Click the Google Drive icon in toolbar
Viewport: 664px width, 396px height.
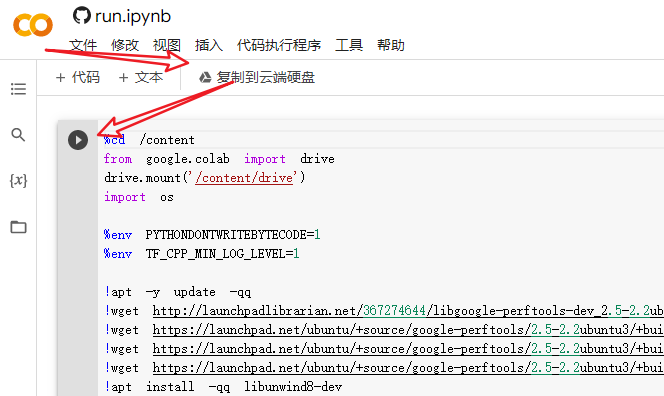click(x=205, y=78)
